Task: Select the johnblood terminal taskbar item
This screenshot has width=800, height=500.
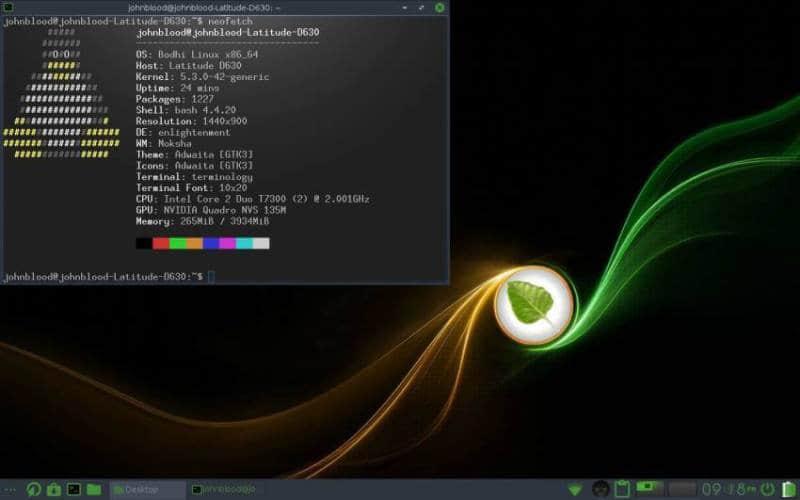Action: click(x=226, y=489)
